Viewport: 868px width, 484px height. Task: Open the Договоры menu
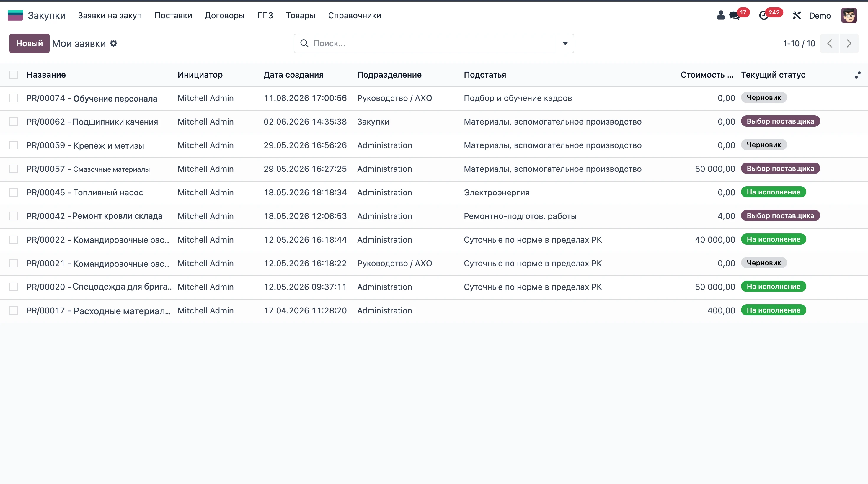pos(225,15)
